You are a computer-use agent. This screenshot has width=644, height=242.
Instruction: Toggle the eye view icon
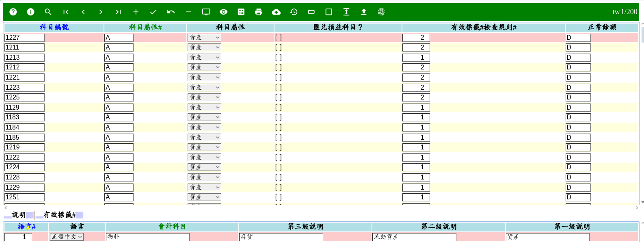tap(224, 12)
